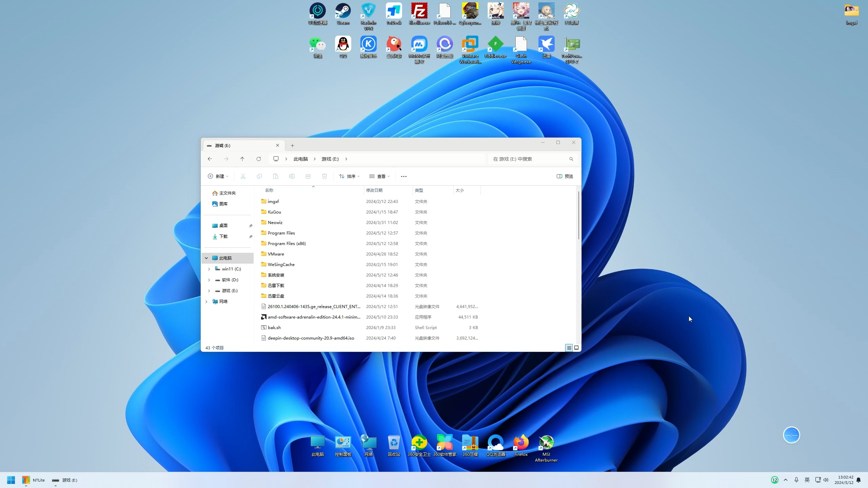The width and height of the screenshot is (868, 488).
Task: Open the 回收站 recycle bin icon
Action: click(x=394, y=446)
